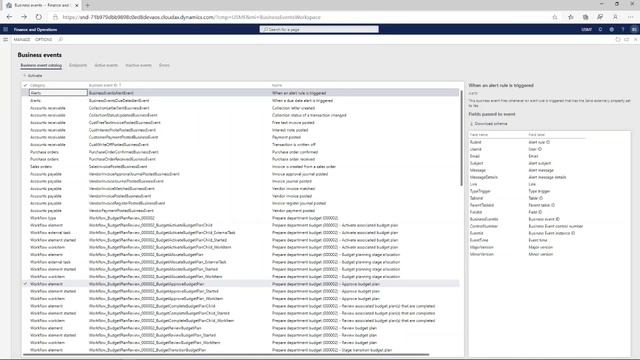
Task: Expand the left navigation pane hamburger
Action: coord(5,40)
